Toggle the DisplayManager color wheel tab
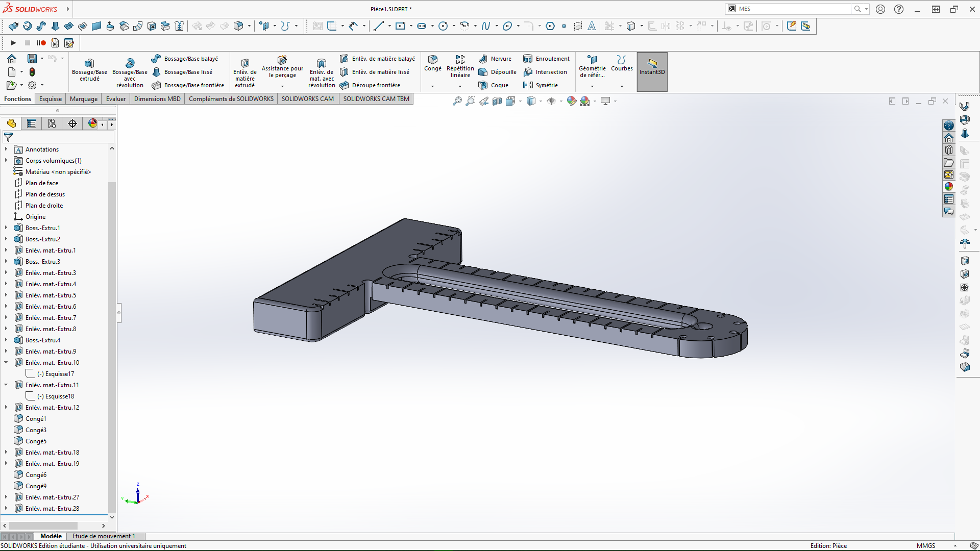The width and height of the screenshot is (980, 551). [x=92, y=123]
